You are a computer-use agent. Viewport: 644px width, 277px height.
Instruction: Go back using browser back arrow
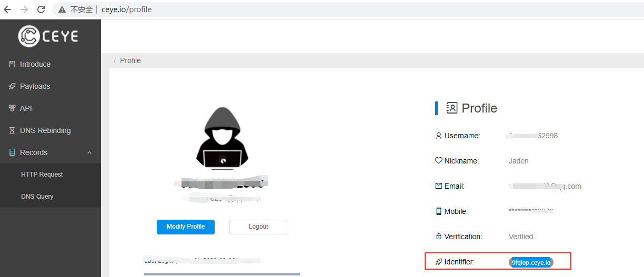pyautogui.click(x=7, y=9)
